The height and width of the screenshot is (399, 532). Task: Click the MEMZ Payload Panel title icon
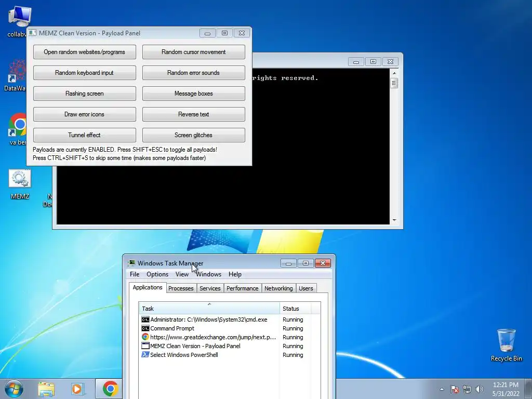pyautogui.click(x=33, y=33)
